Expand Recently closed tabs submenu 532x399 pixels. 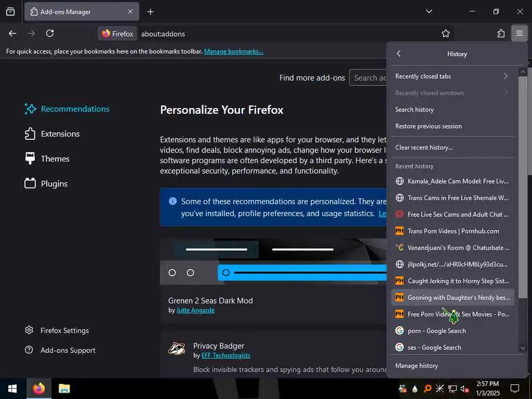(453, 76)
